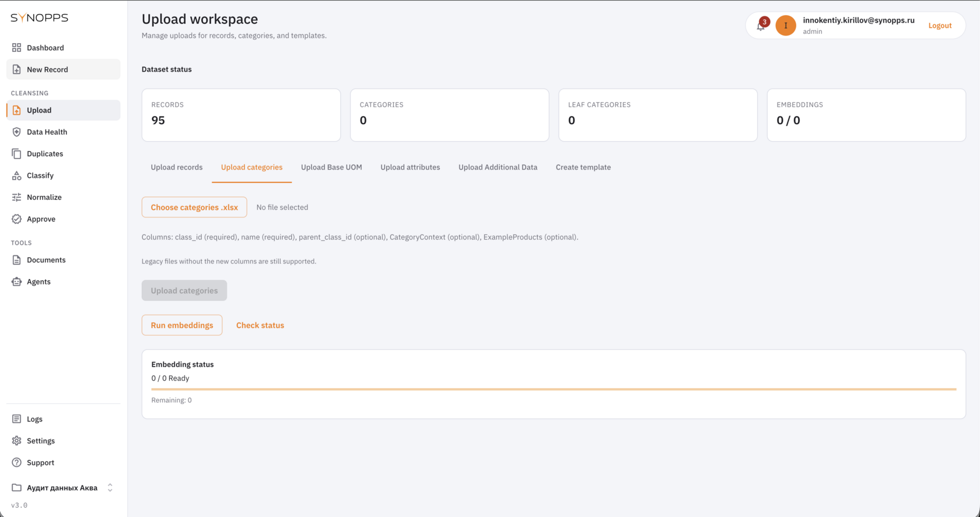Image resolution: width=980 pixels, height=517 pixels.
Task: Click the Settings gear icon
Action: 16,441
